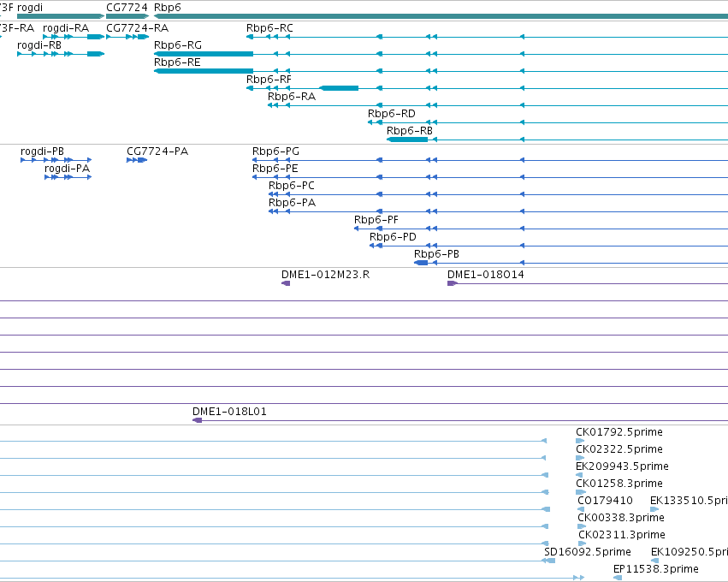Select the thick Rbp6-RE exon block
Image resolution: width=728 pixels, height=582 pixels.
[204, 71]
